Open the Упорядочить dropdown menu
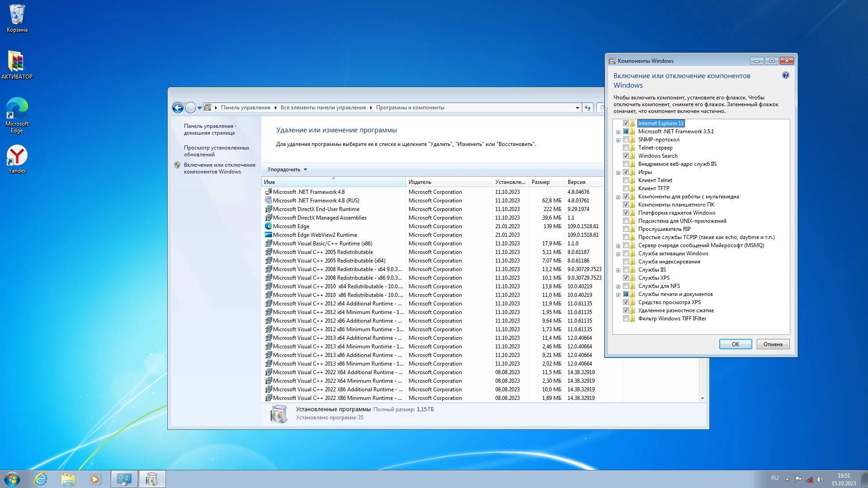This screenshot has height=488, width=868. pos(287,169)
